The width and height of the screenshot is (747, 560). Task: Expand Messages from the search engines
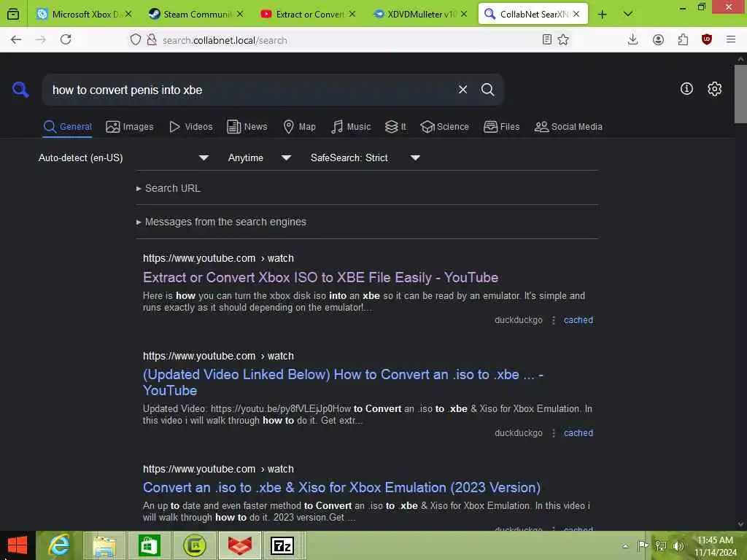[x=221, y=222]
